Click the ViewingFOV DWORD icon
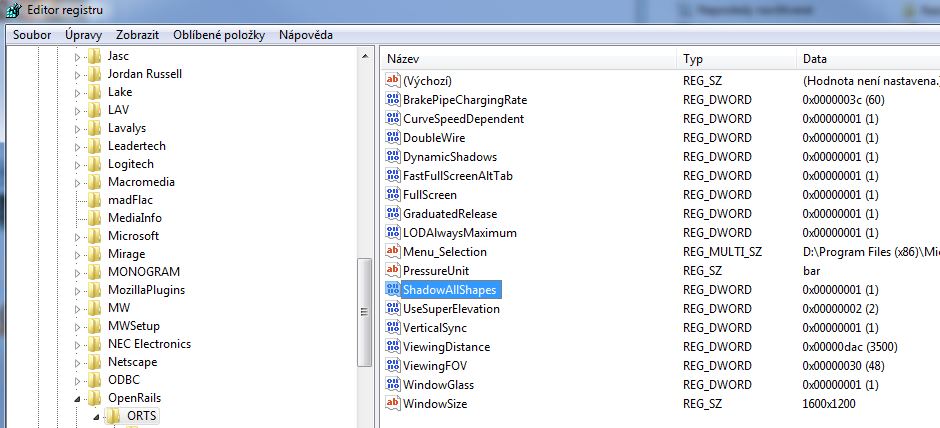 [x=393, y=366]
